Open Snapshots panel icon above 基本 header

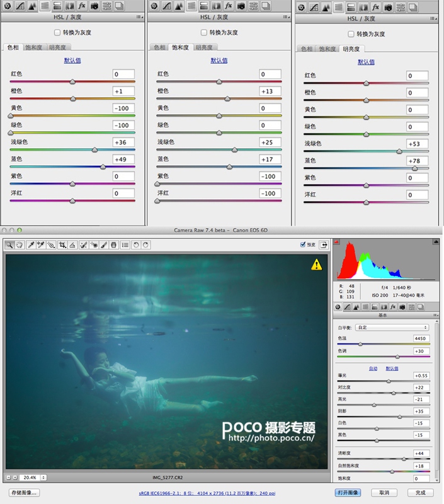click(x=421, y=307)
